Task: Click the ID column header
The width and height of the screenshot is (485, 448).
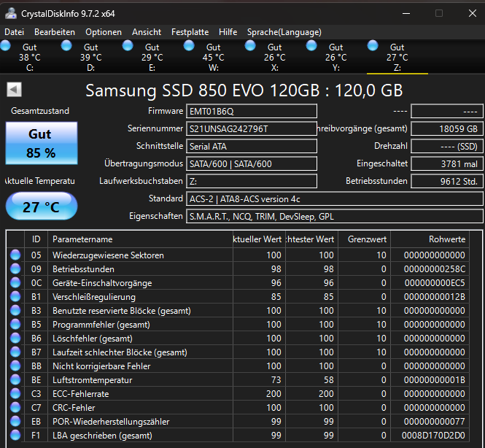Action: (36, 239)
